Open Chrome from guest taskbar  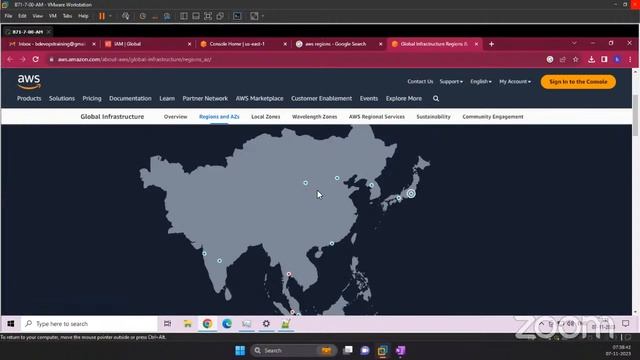207,324
